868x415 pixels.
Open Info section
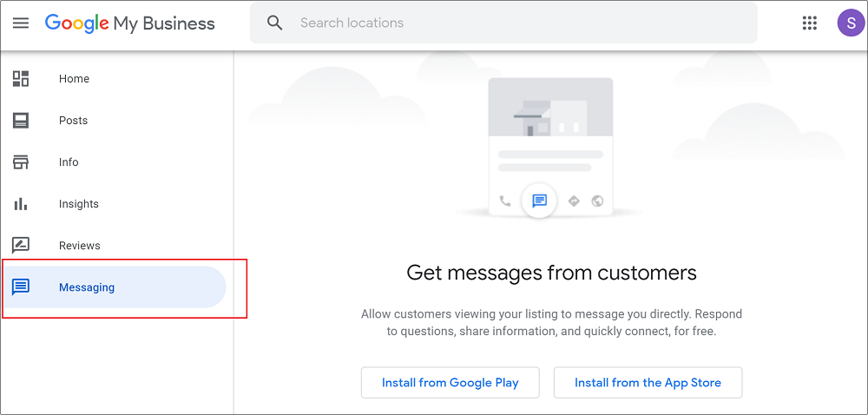tap(69, 162)
